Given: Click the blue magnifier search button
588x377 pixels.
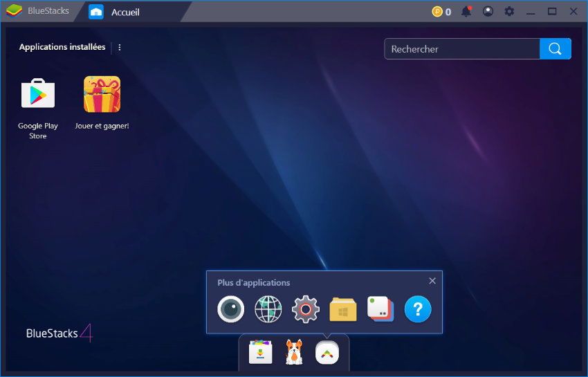Looking at the screenshot, I should tap(555, 48).
